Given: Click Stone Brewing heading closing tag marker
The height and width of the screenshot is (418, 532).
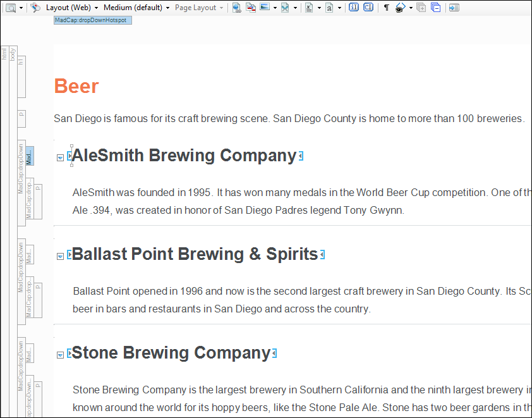Looking at the screenshot, I should point(274,353).
